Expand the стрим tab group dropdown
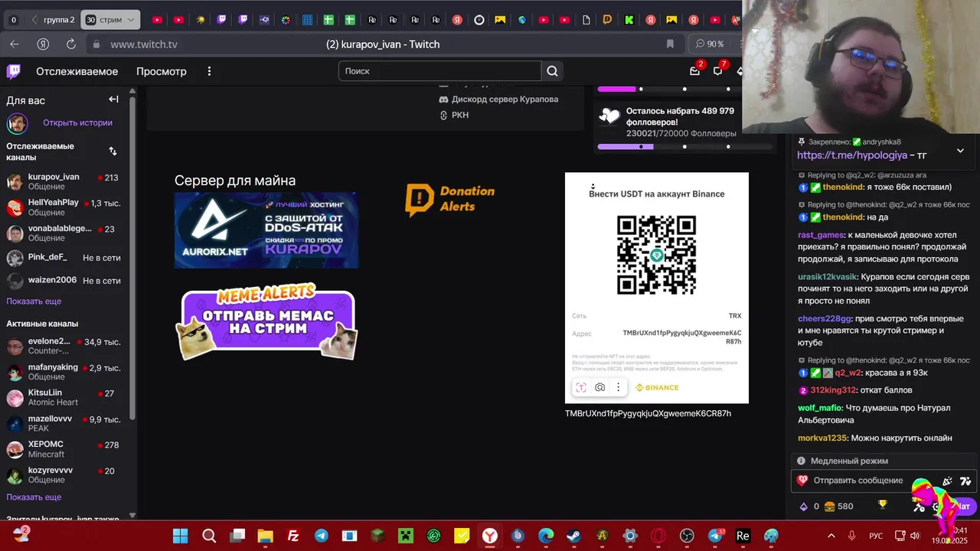This screenshot has height=551, width=980. click(131, 20)
